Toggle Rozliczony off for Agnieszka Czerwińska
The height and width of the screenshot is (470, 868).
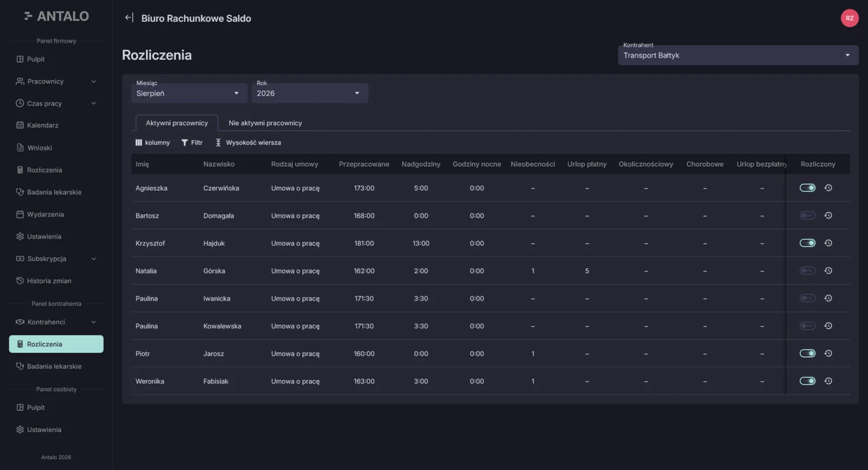[807, 188]
